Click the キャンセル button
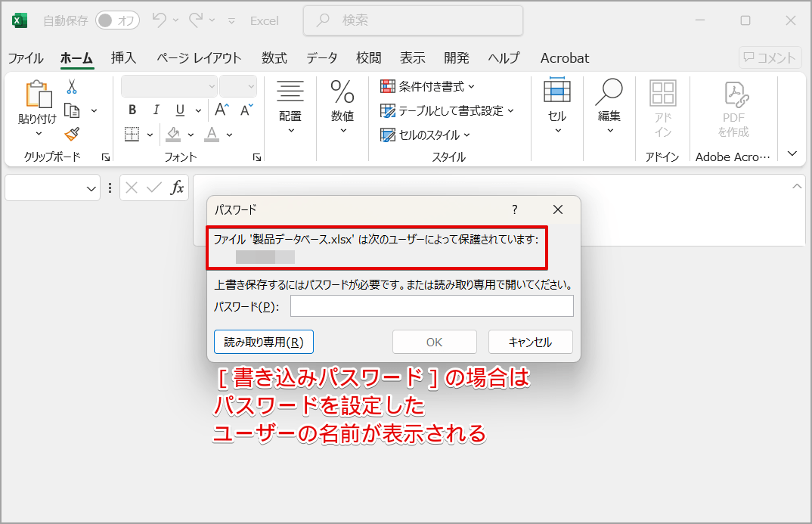Screen dimensions: 812x524 coord(531,342)
